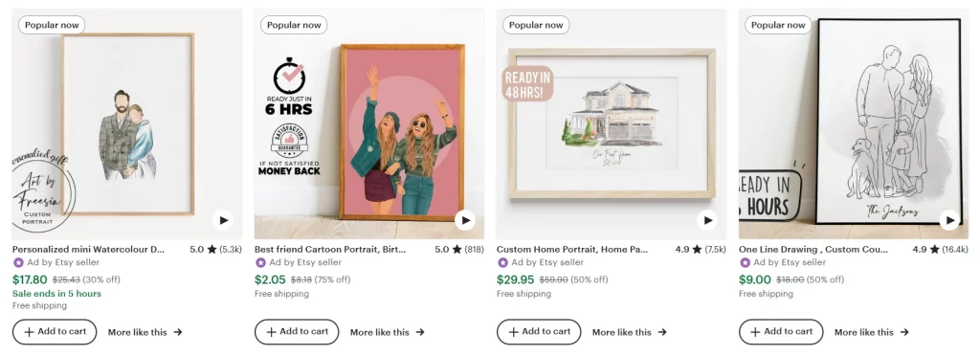
Task: Click star rating icon on line drawing listing
Action: coord(934,250)
